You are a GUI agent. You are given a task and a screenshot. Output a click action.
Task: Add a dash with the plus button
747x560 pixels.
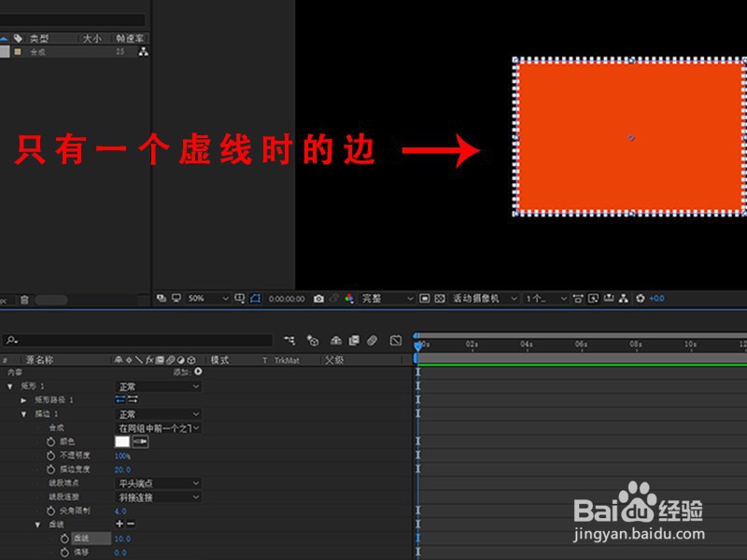(120, 524)
